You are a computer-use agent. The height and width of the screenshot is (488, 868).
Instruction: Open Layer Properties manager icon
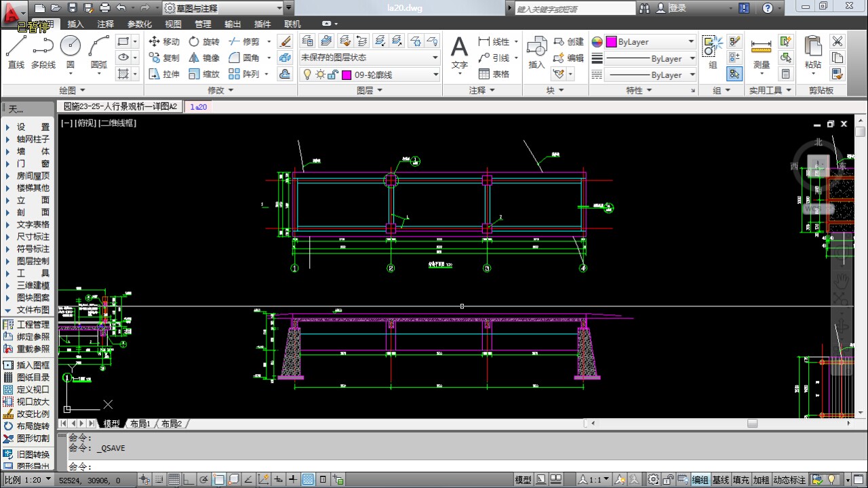point(307,41)
